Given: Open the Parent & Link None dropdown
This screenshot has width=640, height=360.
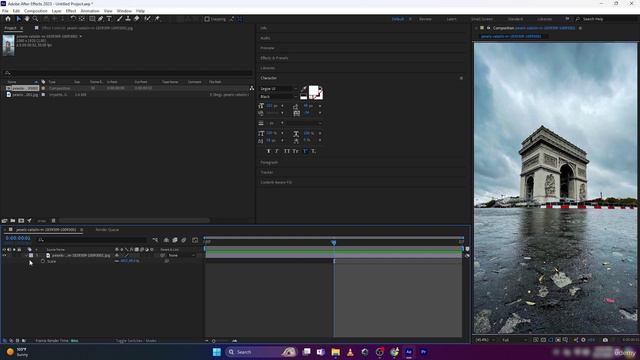Looking at the screenshot, I should 181,256.
